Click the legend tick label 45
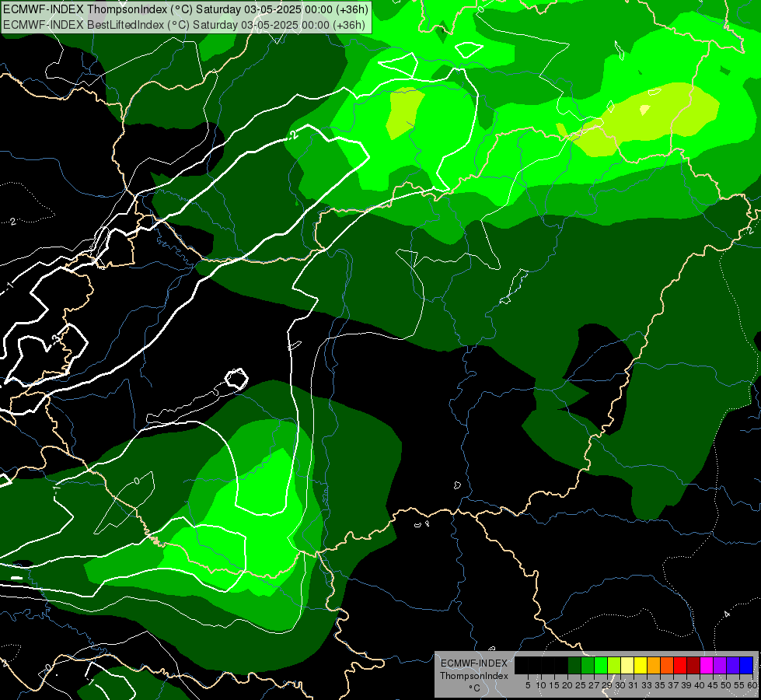The width and height of the screenshot is (761, 700). 714,685
